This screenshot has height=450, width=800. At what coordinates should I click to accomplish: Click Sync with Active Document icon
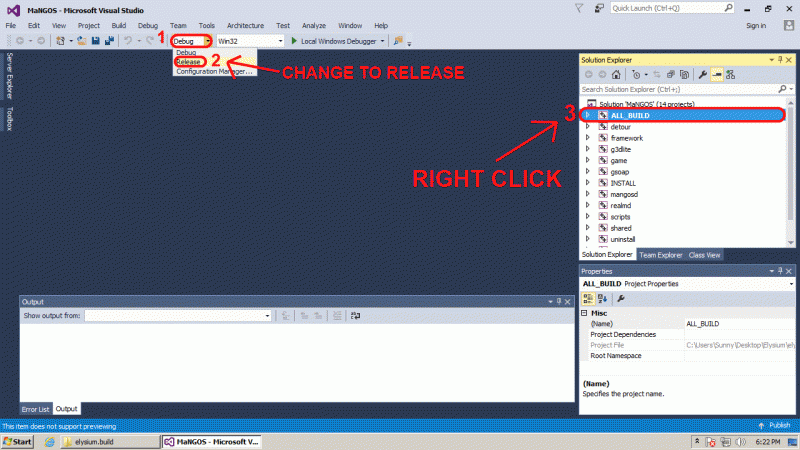pos(657,74)
